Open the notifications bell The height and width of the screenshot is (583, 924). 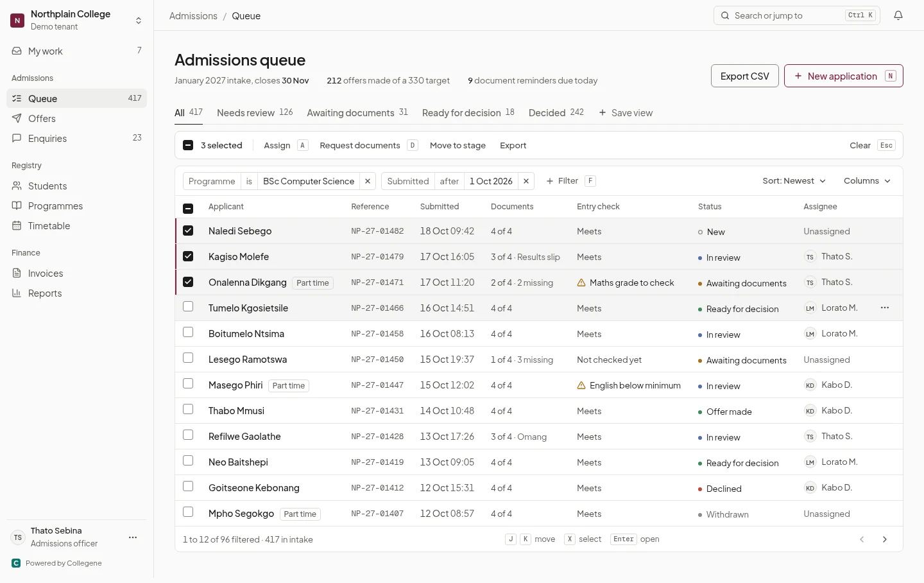(x=898, y=15)
